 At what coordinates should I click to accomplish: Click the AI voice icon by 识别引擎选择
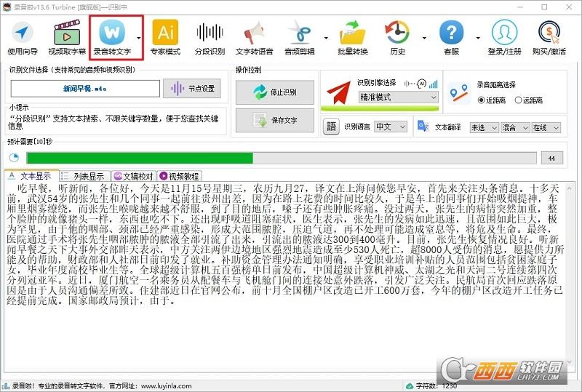pyautogui.click(x=421, y=84)
